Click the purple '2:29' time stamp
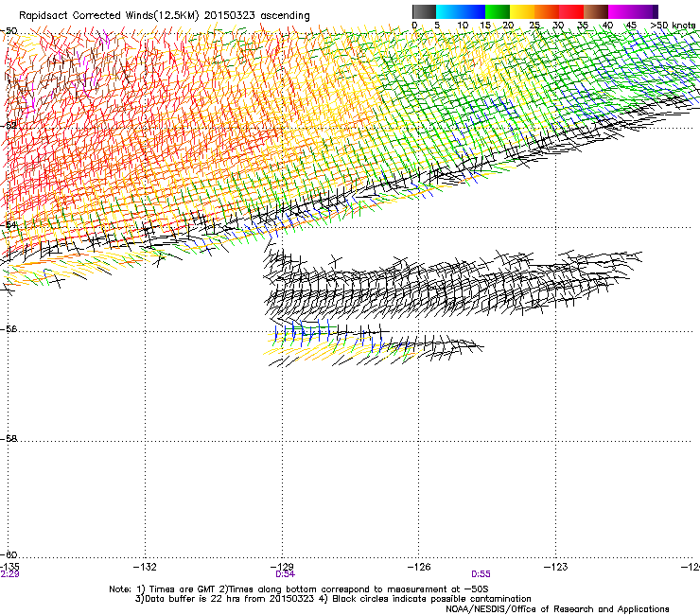700x615 pixels. click(9, 574)
